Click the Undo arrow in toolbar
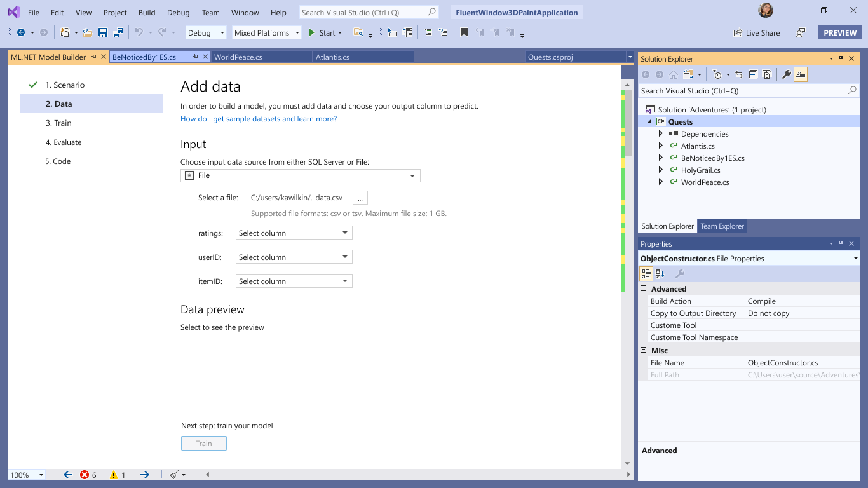This screenshot has width=868, height=488. click(x=139, y=32)
